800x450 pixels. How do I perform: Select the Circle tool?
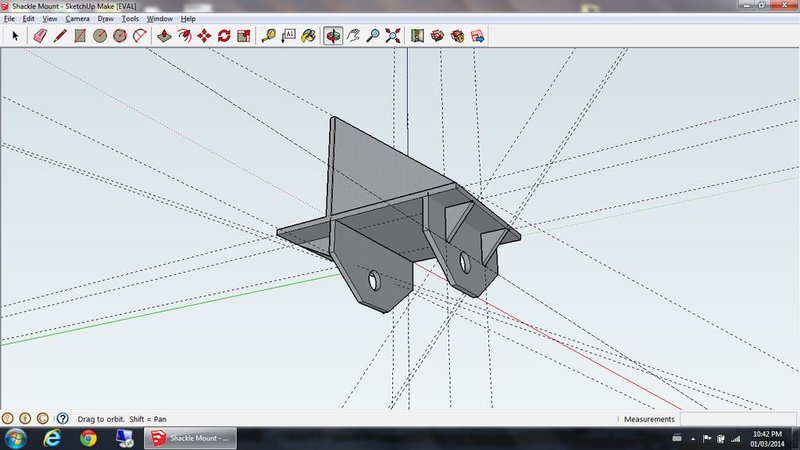pos(99,36)
